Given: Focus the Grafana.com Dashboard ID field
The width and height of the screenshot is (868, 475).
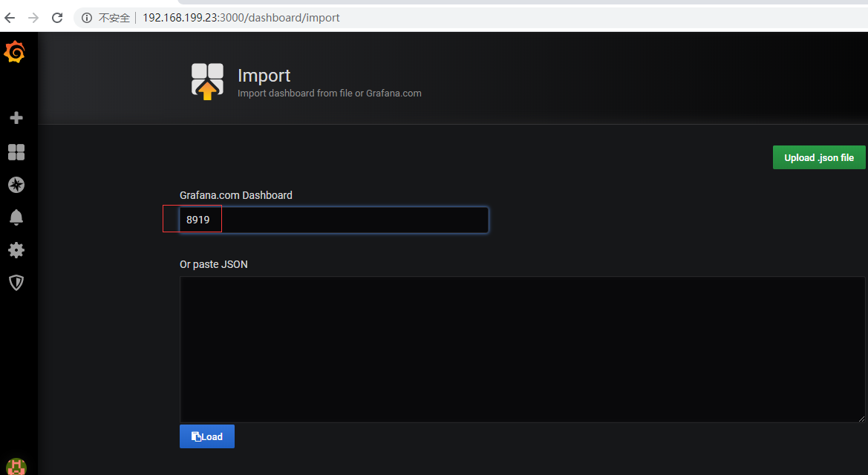Looking at the screenshot, I should coord(334,220).
